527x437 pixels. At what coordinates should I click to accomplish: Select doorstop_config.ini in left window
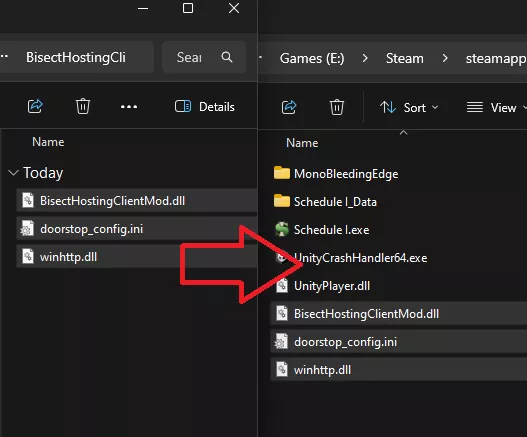[137, 229]
